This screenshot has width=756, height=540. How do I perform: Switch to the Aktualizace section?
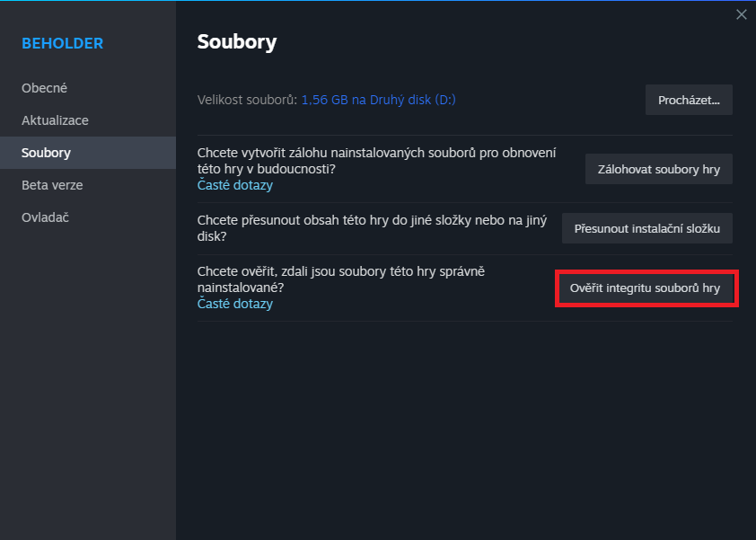point(55,120)
